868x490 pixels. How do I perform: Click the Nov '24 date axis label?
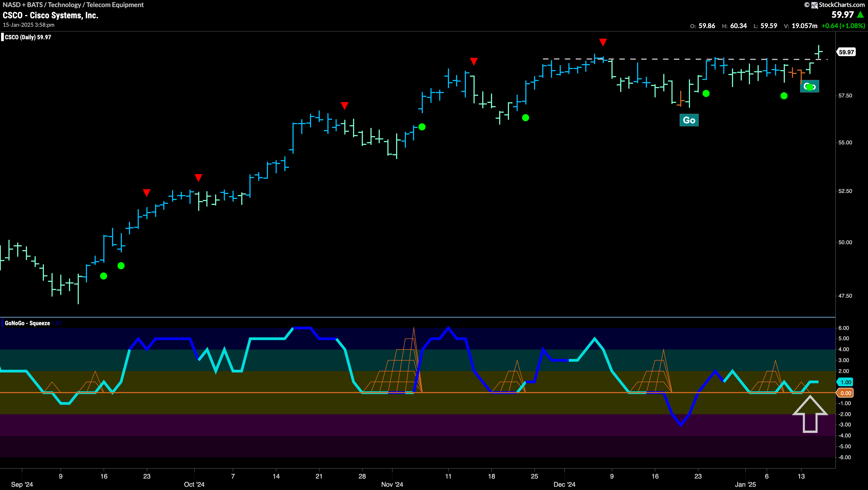click(392, 485)
